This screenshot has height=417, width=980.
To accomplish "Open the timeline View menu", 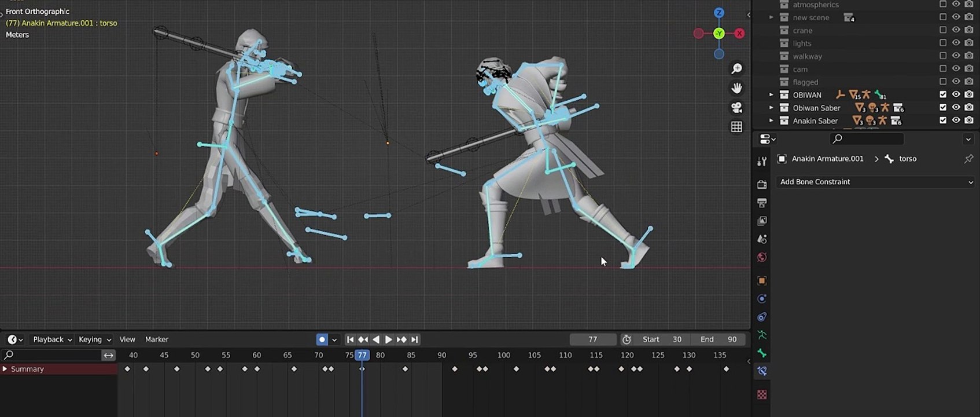I will pos(127,339).
